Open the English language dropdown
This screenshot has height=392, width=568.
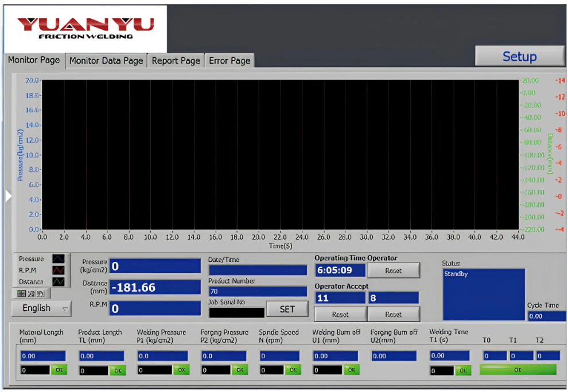[x=41, y=308]
